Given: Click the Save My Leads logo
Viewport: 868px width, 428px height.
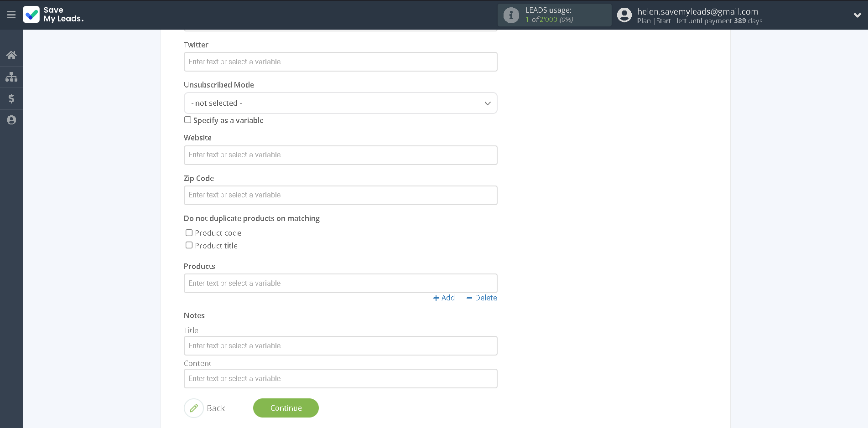Looking at the screenshot, I should pyautogui.click(x=53, y=15).
